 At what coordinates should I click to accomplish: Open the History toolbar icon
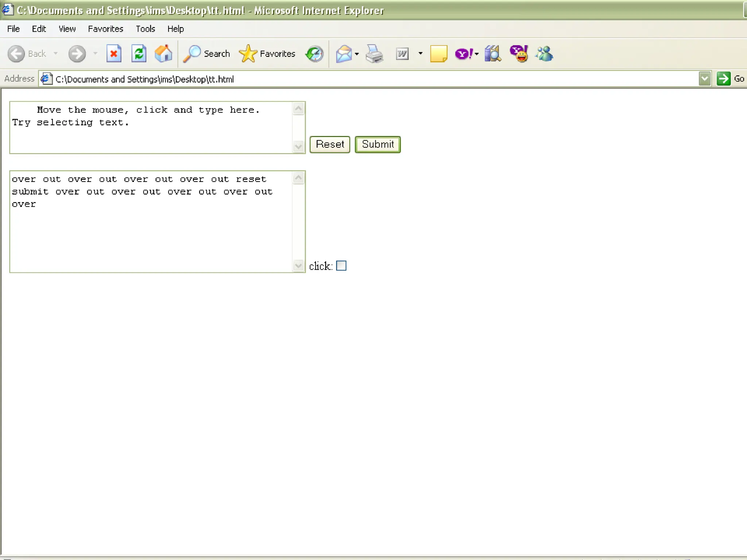(314, 54)
